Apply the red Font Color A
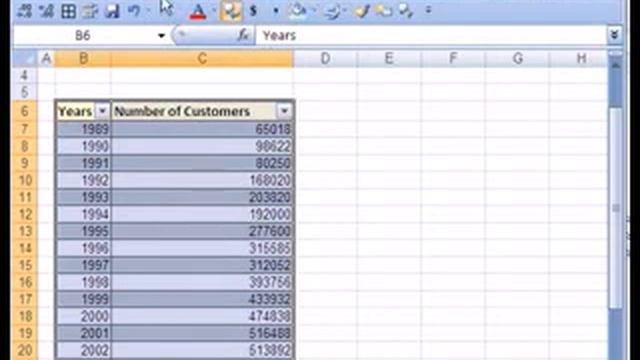This screenshot has width=640, height=360. click(198, 11)
